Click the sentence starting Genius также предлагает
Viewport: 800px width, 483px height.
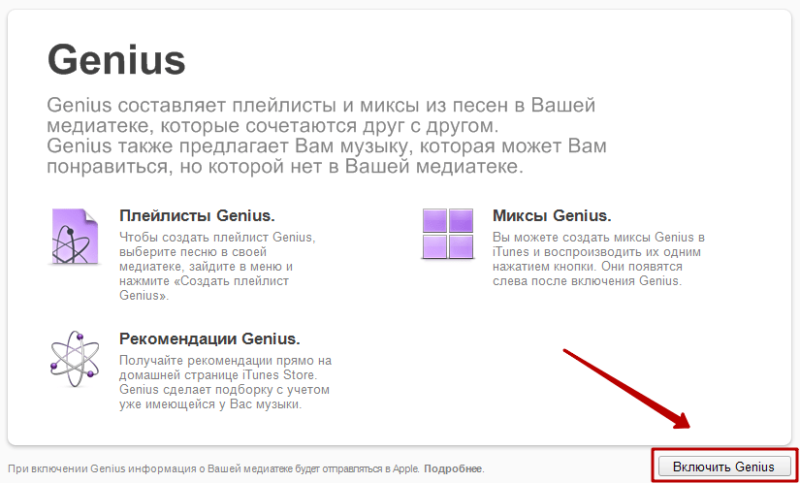327,156
